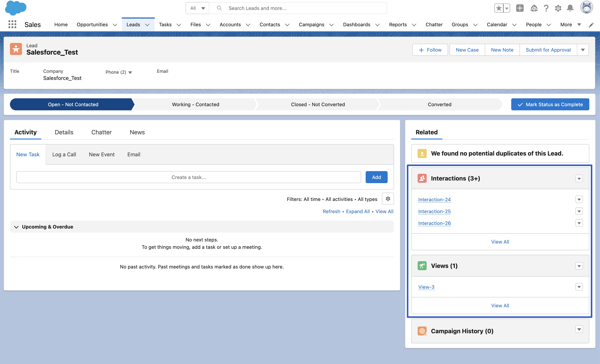Click the New Case button

point(467,50)
